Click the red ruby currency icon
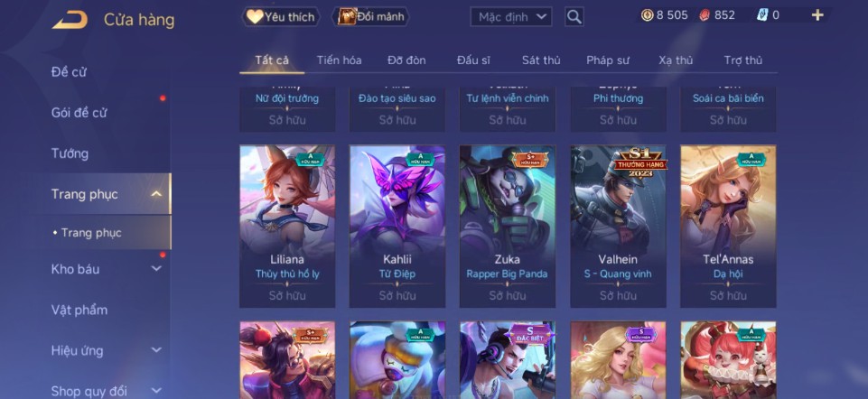This screenshot has width=868, height=399. [x=705, y=15]
